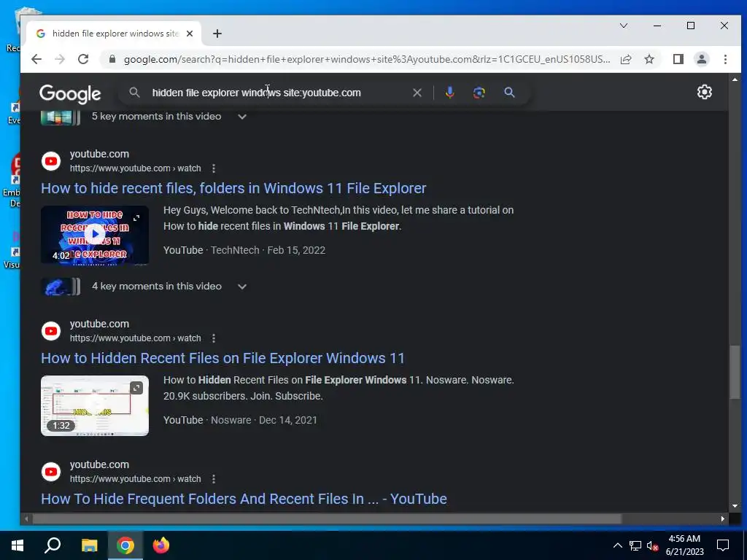This screenshot has width=747, height=560.
Task: Open Chrome side panel icon
Action: (678, 59)
